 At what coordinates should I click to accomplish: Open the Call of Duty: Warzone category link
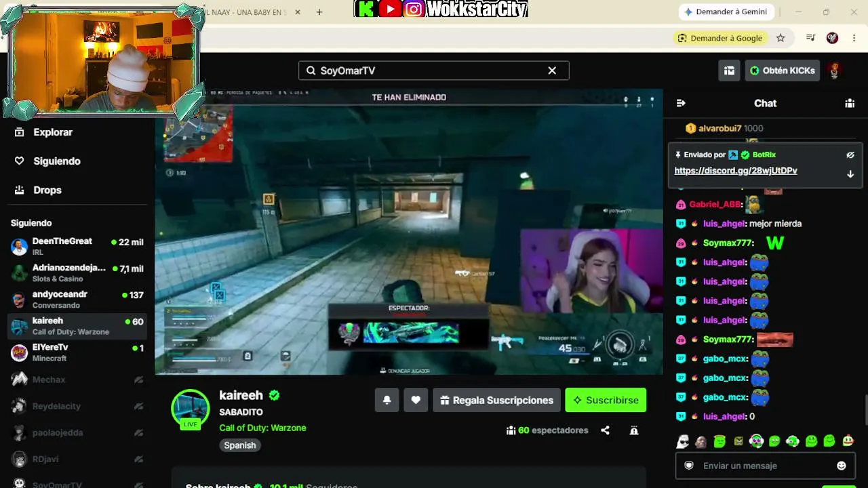tap(262, 428)
